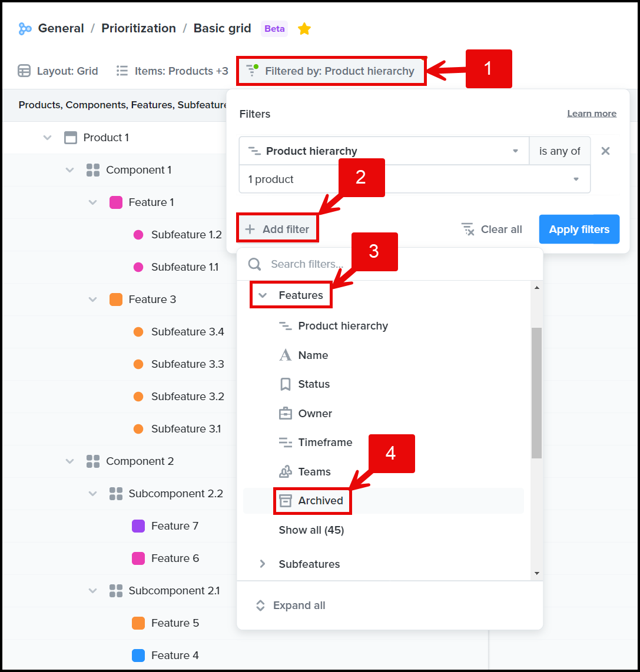
Task: Open the 'is any of' dropdown
Action: pyautogui.click(x=559, y=151)
